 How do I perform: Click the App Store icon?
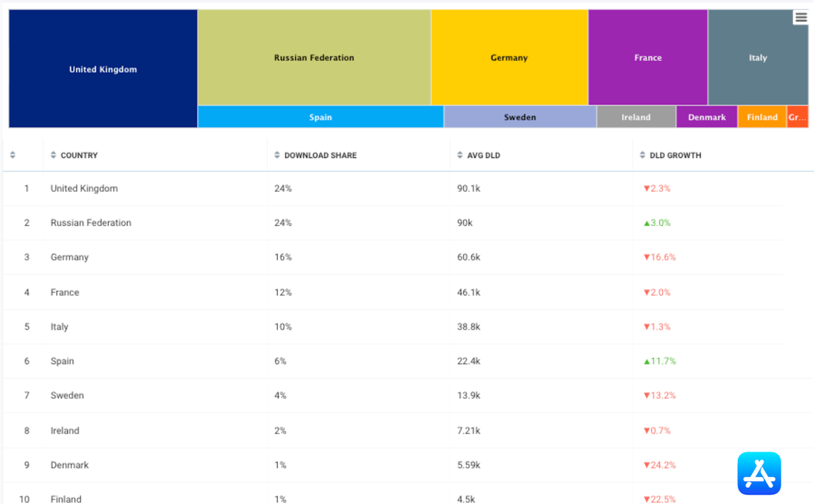[759, 473]
